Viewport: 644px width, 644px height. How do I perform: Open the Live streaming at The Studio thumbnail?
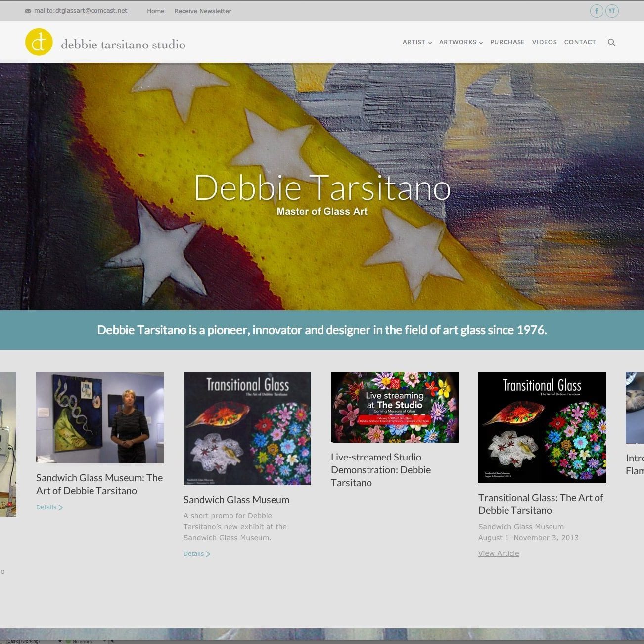[394, 407]
